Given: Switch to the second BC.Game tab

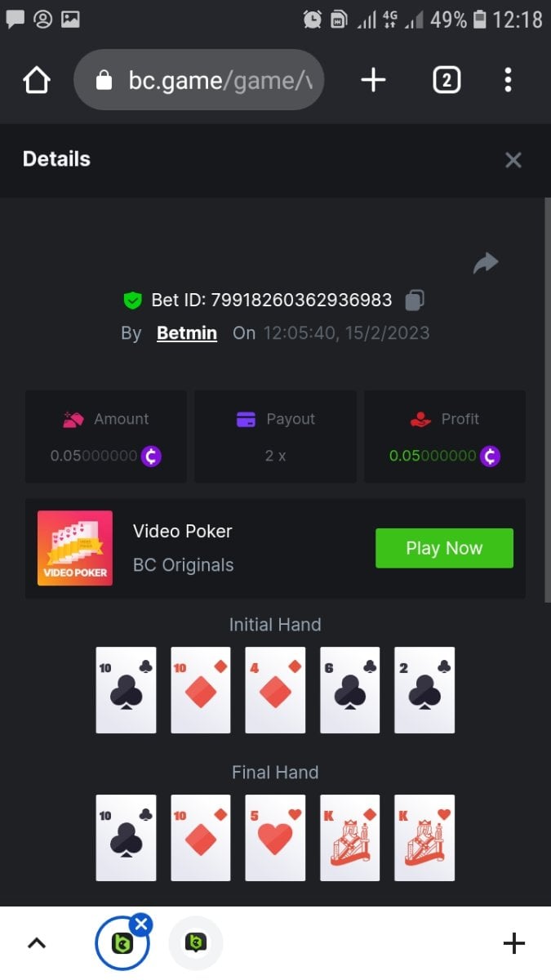Looking at the screenshot, I should pos(195,943).
